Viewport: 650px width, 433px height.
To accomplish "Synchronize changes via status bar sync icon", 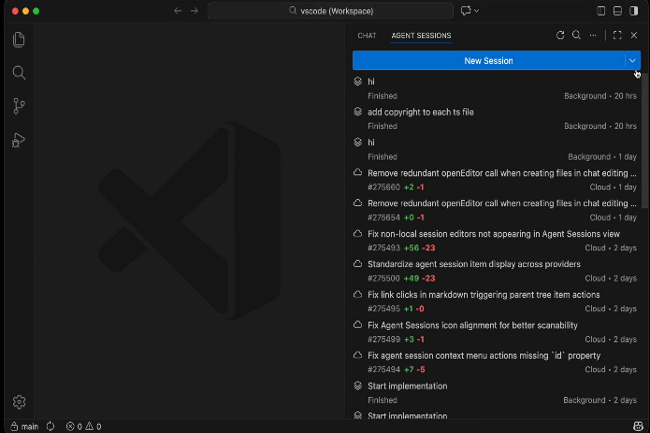I will [51, 426].
